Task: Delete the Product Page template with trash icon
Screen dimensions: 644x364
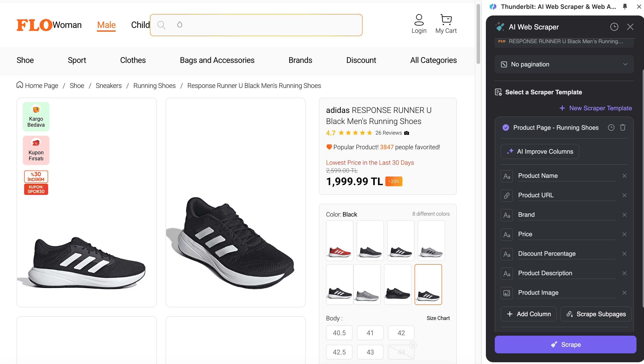Action: [623, 128]
